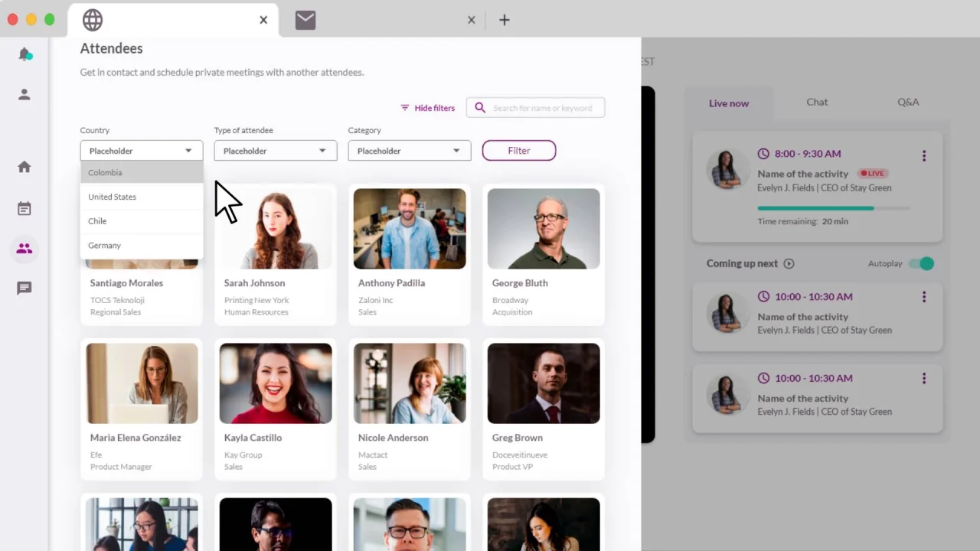Click clock icon of 8:00 - 9:30 AM activity
The width and height of the screenshot is (980, 551).
[763, 154]
